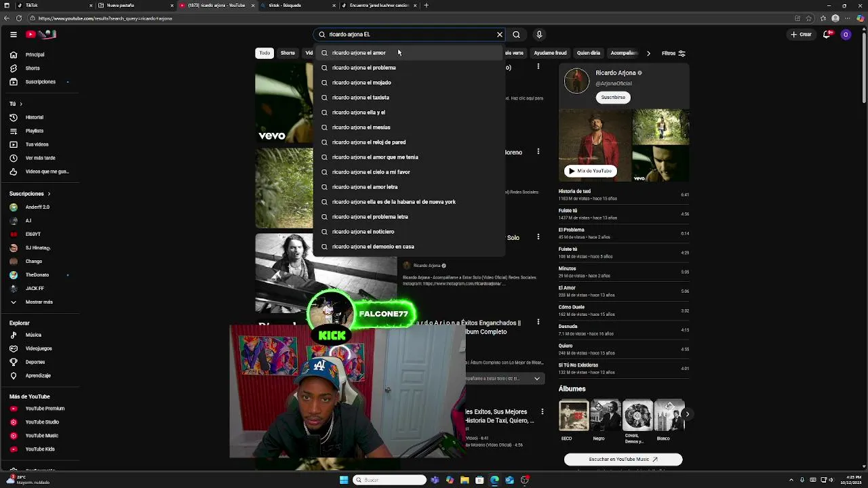Choose suggestion 'ricardo arjona el problema'
Viewport: 868px width, 488px height.
410,68
